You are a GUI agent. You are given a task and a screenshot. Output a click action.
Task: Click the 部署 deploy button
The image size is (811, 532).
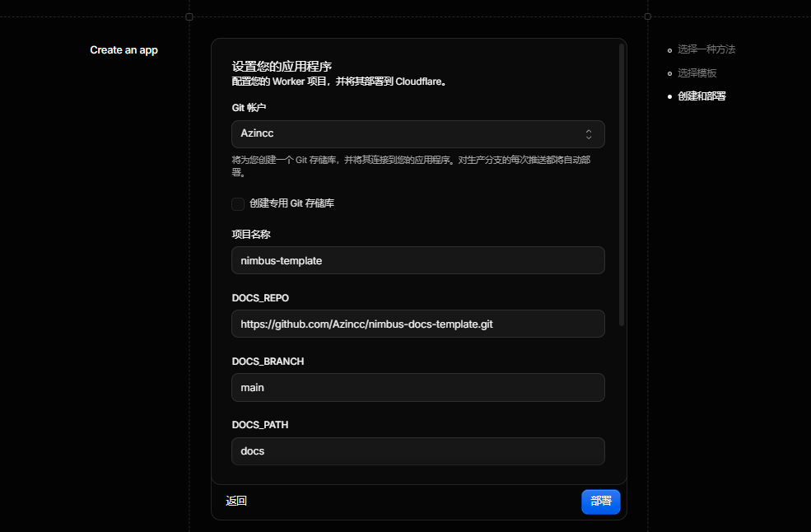tap(600, 502)
